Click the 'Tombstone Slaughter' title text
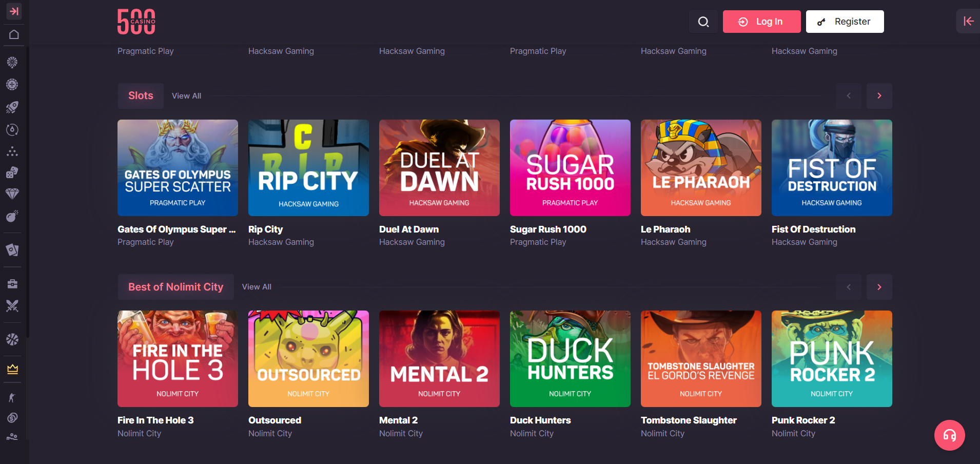 pyautogui.click(x=689, y=420)
